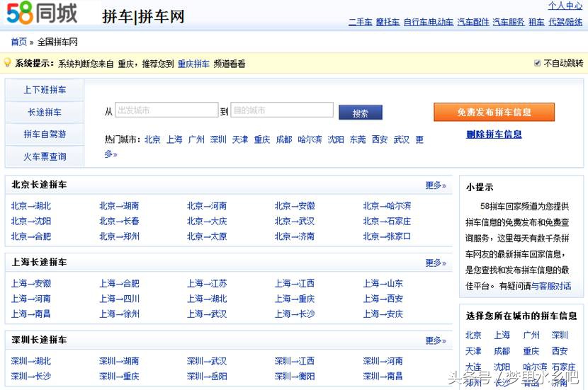Choose 成都 in the city selection panel
The image size is (588, 390).
(502, 351)
